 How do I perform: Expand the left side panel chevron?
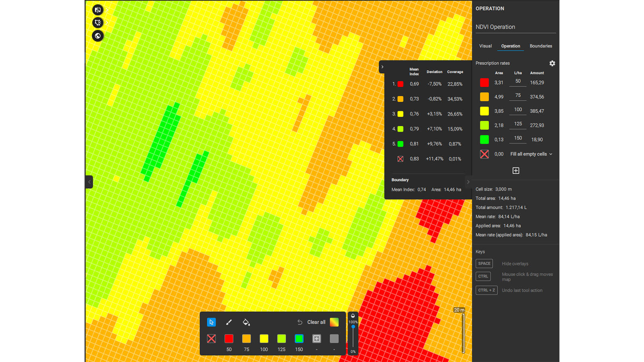click(x=89, y=182)
